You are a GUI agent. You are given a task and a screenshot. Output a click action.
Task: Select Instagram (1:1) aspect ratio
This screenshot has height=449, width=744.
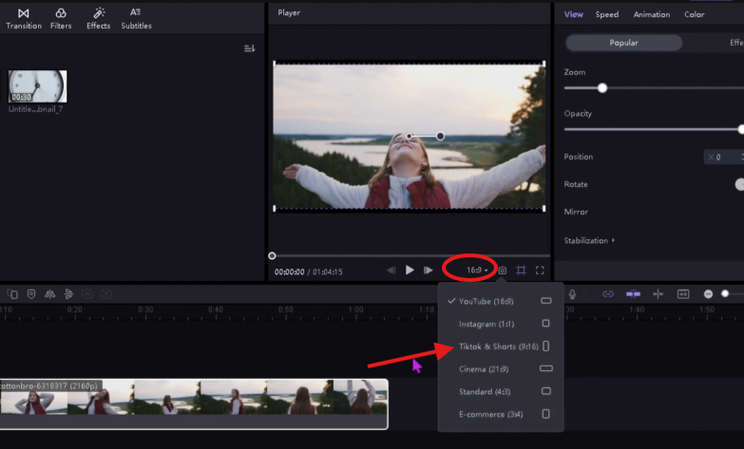(501, 324)
